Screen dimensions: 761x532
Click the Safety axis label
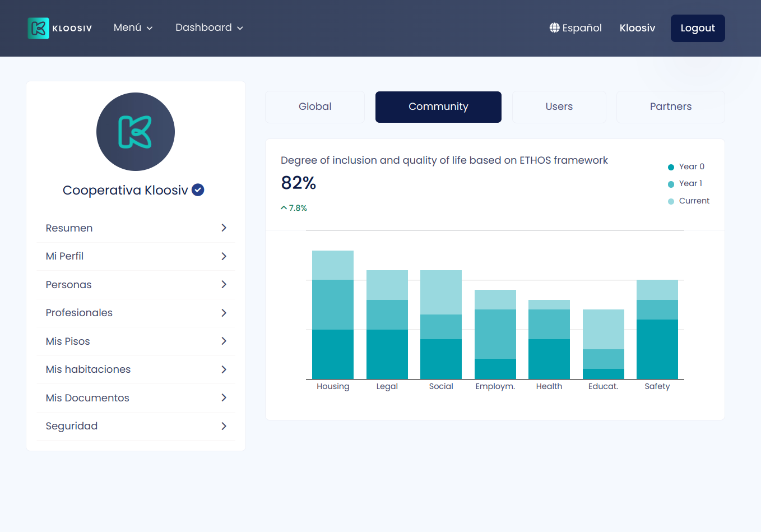tap(657, 386)
